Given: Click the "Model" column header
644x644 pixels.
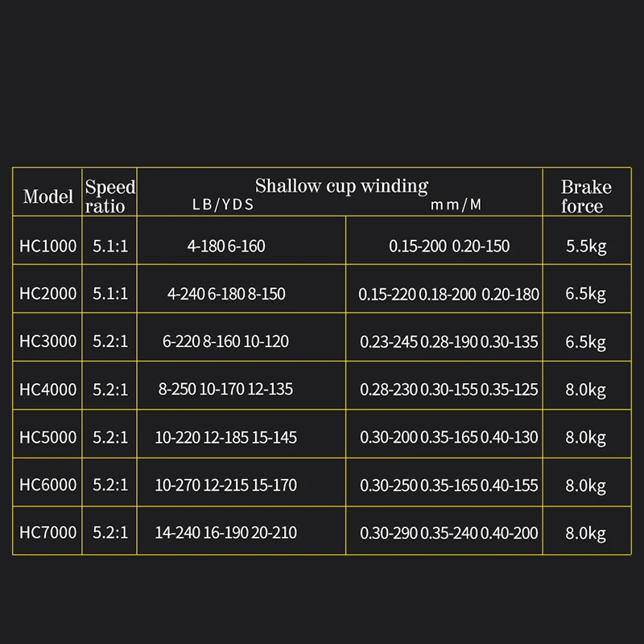Looking at the screenshot, I should click(x=48, y=196).
